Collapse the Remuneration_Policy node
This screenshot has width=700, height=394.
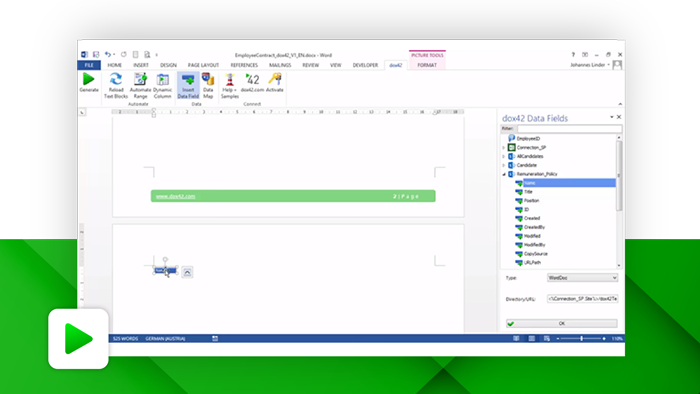[x=504, y=174]
